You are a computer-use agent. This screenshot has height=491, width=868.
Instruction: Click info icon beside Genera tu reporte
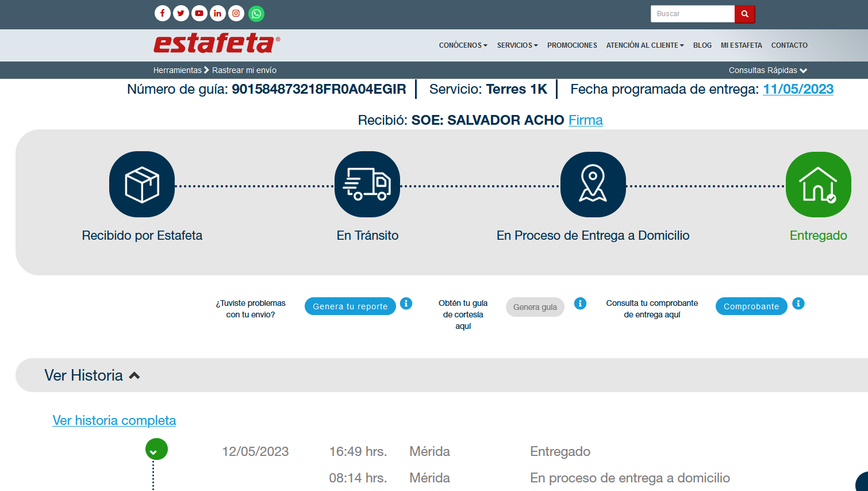tap(406, 304)
